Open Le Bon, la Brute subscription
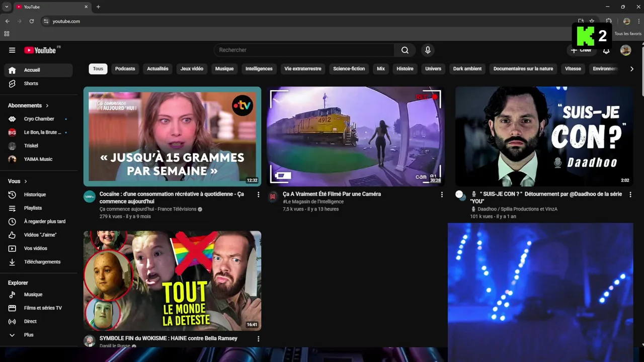Viewport: 644px width, 362px height. pyautogui.click(x=38, y=132)
